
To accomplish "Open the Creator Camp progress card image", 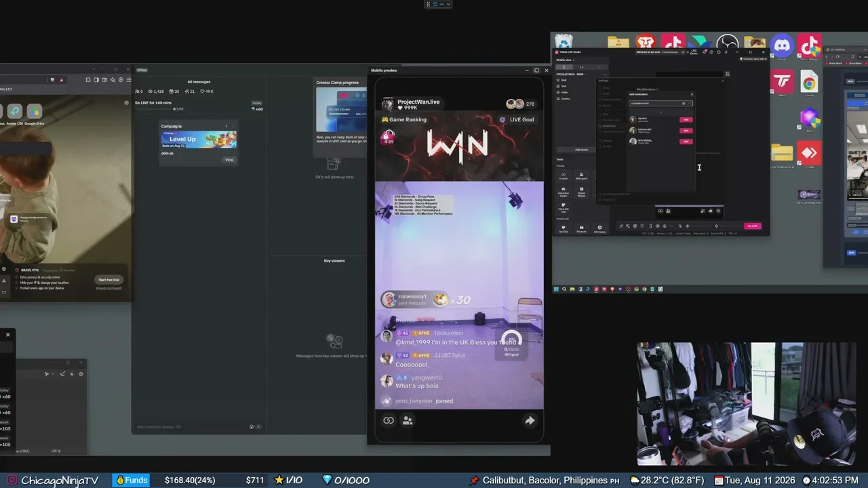I will (x=341, y=110).
